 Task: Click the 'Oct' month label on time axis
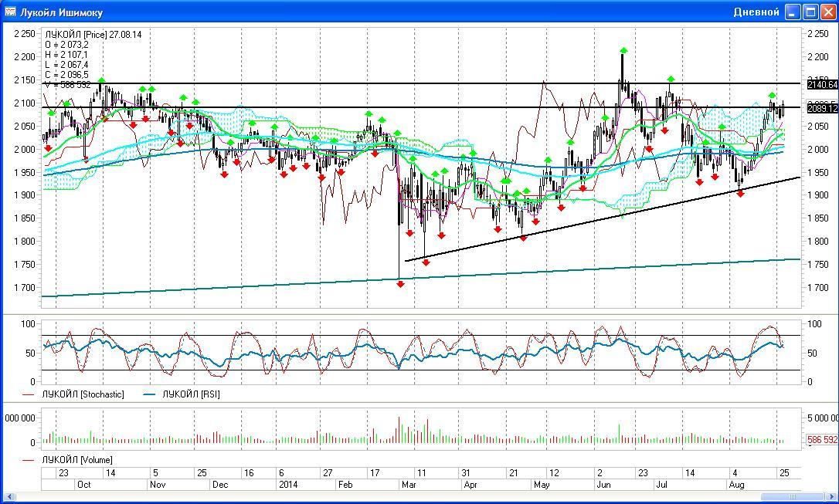[84, 485]
